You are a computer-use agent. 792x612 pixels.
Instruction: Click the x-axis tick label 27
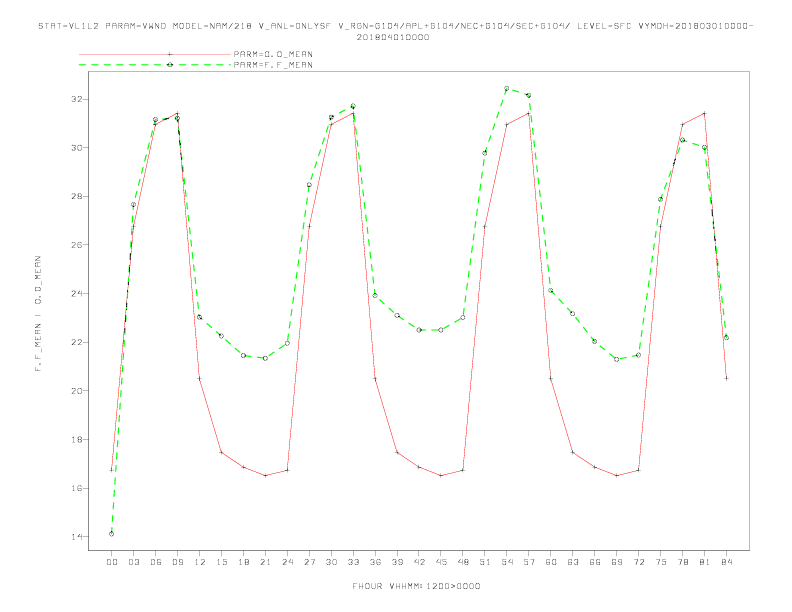tap(309, 562)
